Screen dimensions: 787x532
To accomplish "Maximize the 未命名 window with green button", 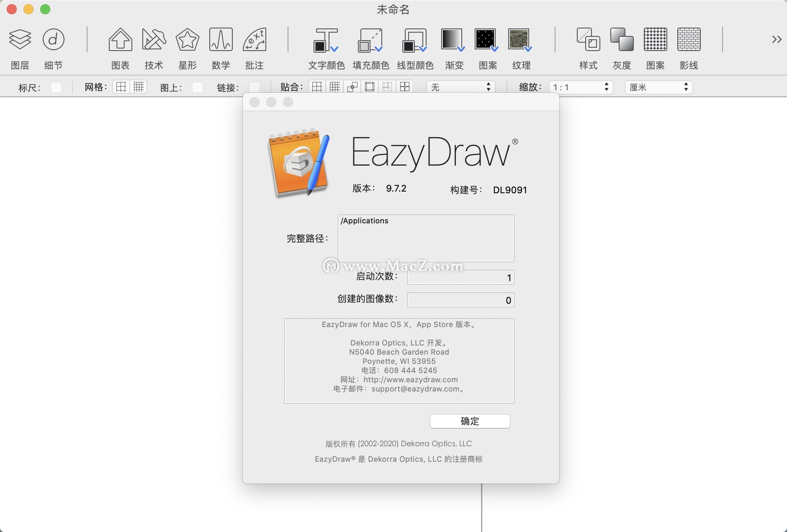I will click(x=45, y=9).
